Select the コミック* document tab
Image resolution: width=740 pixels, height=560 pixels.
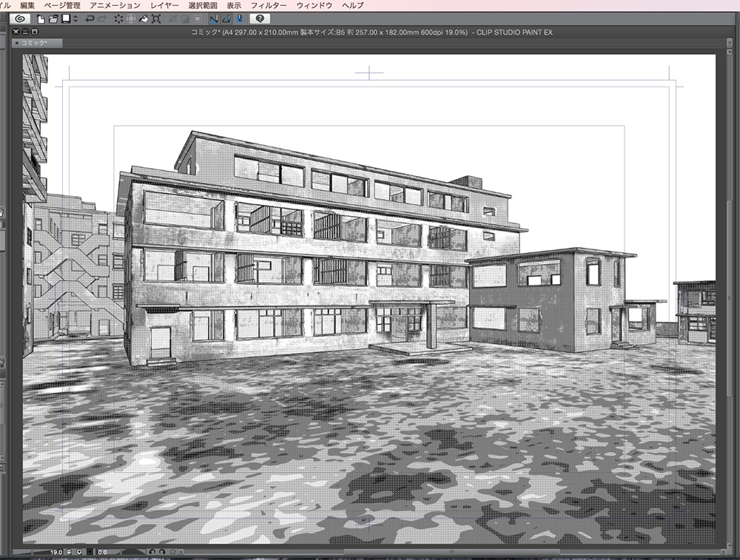pyautogui.click(x=37, y=43)
